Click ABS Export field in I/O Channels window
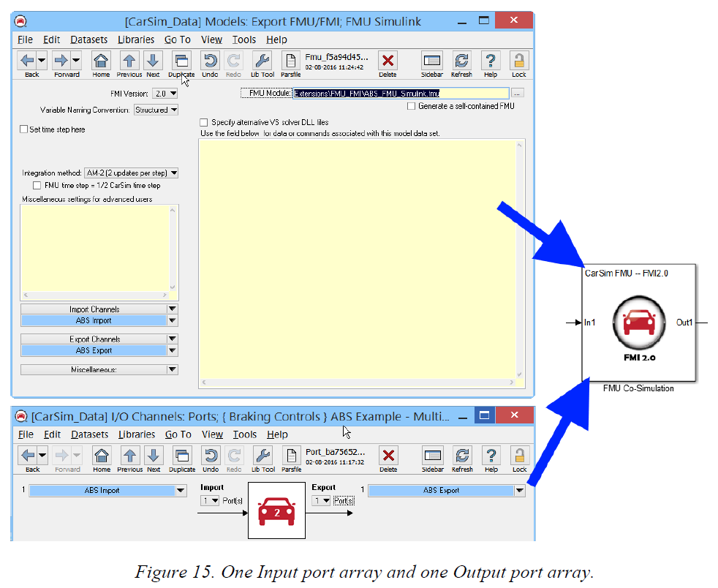Screen dimensions: 718x588 [x=441, y=491]
